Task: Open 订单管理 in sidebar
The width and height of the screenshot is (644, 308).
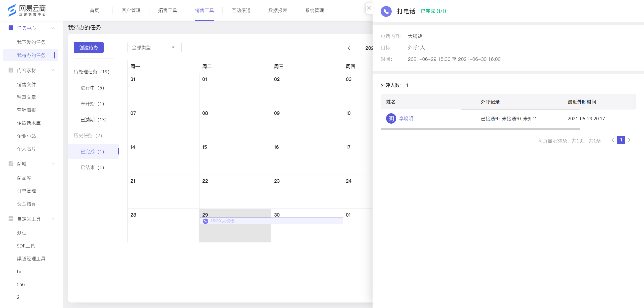Action: point(26,191)
